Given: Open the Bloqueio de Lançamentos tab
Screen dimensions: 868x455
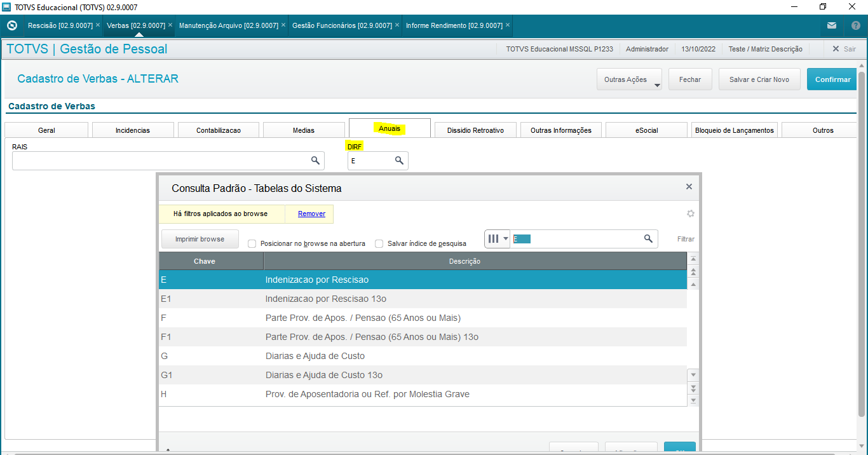Looking at the screenshot, I should tap(735, 130).
